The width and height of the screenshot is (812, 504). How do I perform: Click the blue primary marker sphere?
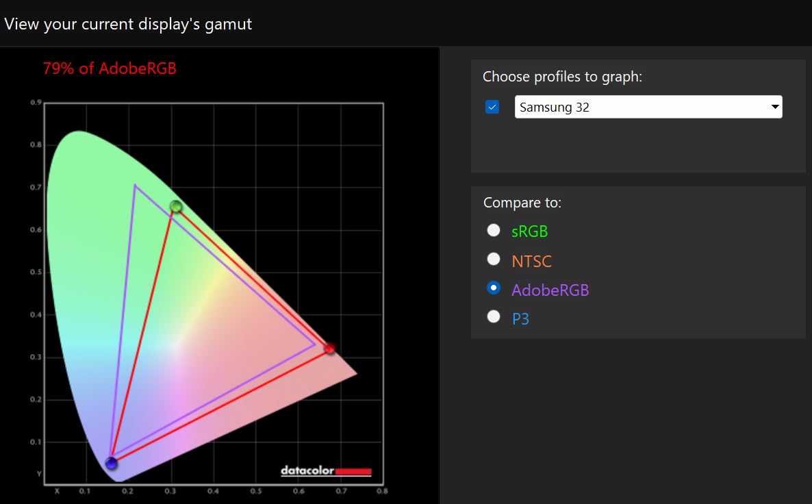(112, 464)
